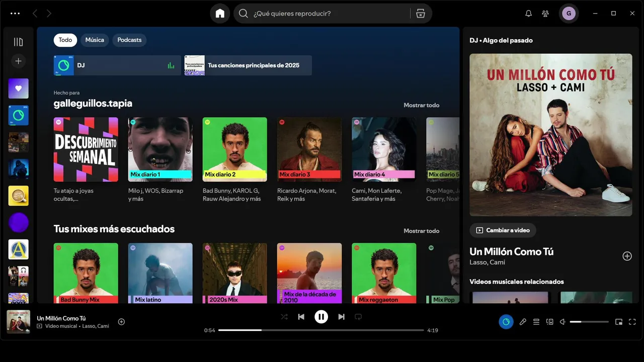The image size is (644, 362).
Task: Open the hooded figure sidebar playlist
Action: coord(19,169)
